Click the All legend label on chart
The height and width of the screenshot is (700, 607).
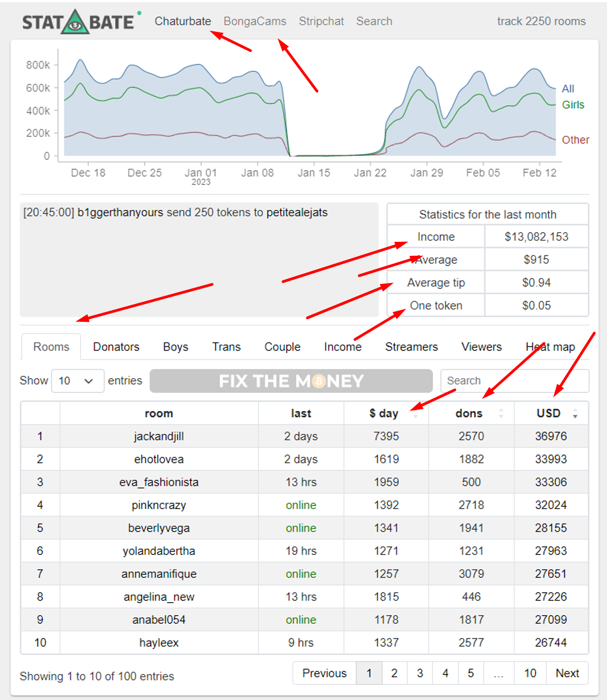coord(568,89)
